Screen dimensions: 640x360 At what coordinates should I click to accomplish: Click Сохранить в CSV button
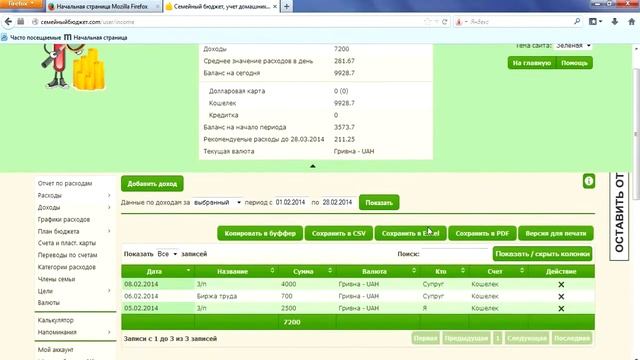(x=339, y=233)
